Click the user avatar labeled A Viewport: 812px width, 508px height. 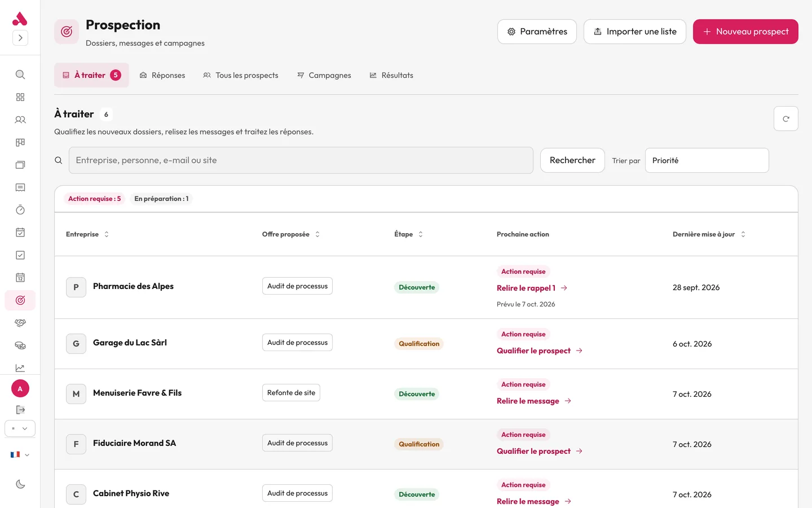(20, 388)
